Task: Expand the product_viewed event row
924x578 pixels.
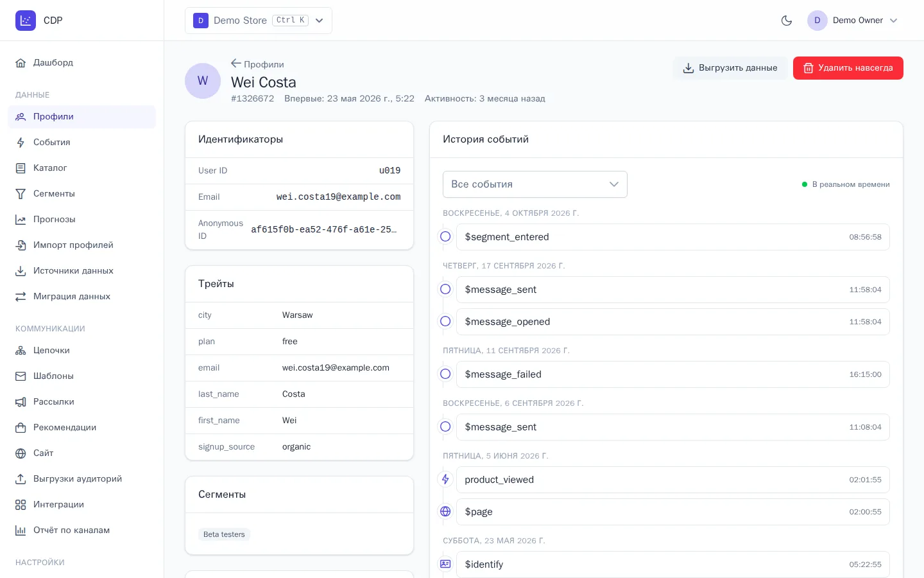Action: pos(672,480)
